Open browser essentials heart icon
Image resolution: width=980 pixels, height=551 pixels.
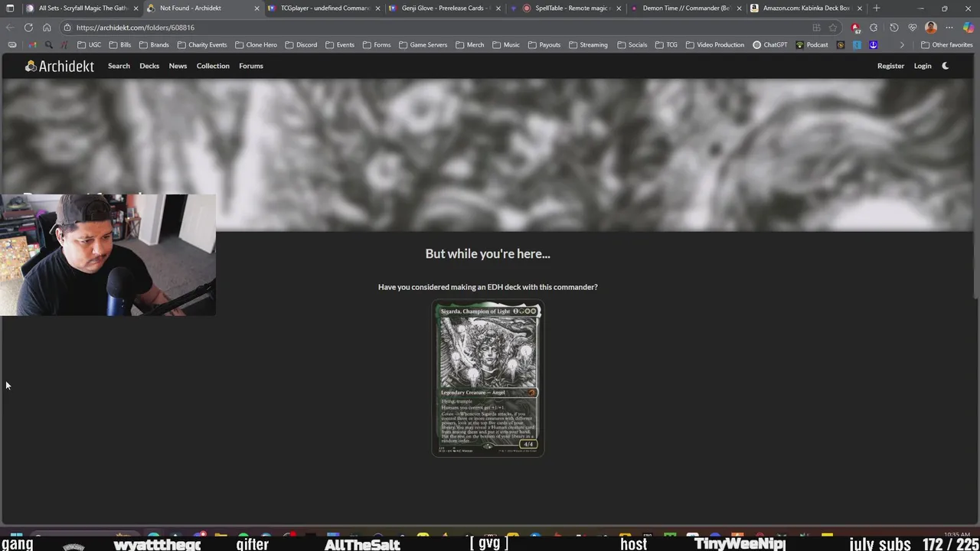tap(913, 28)
